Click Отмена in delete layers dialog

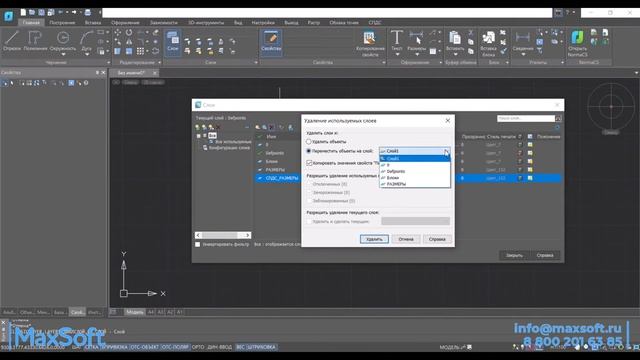click(x=406, y=239)
